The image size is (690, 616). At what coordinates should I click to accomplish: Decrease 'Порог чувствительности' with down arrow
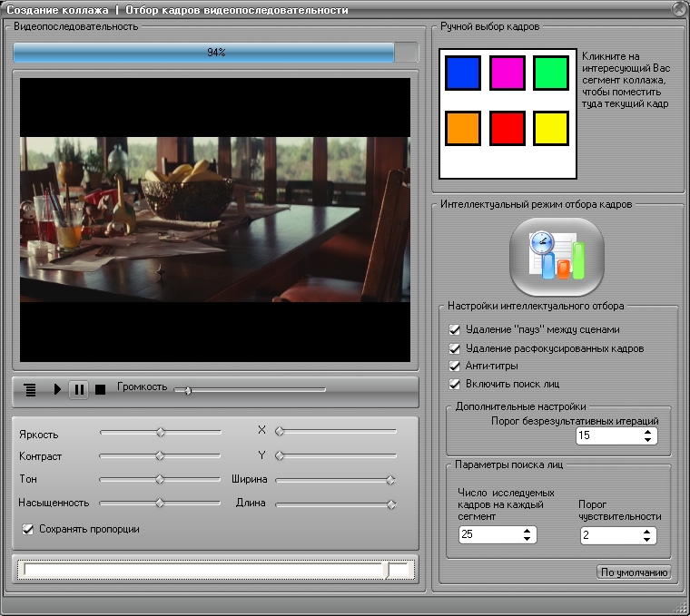pyautogui.click(x=646, y=539)
